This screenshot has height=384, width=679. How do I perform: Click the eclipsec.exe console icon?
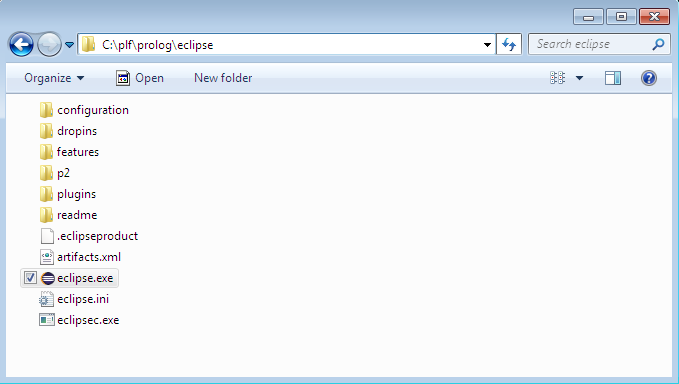pyautogui.click(x=47, y=320)
